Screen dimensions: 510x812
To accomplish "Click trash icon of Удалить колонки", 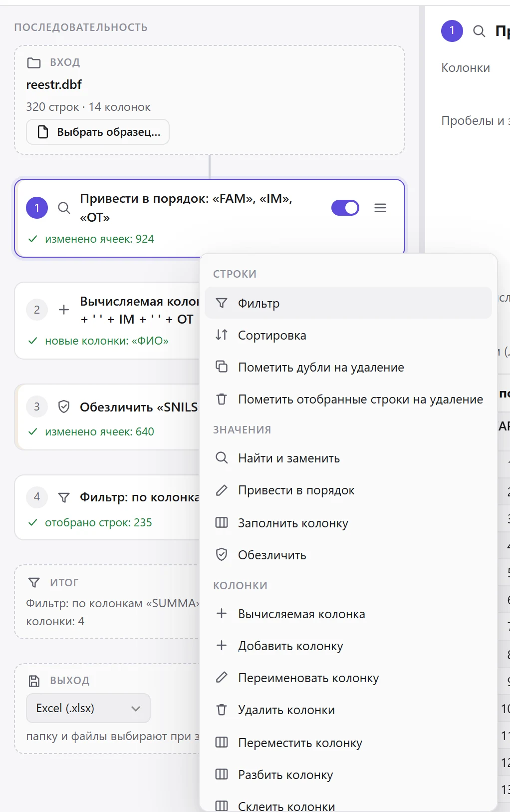I will (x=222, y=710).
